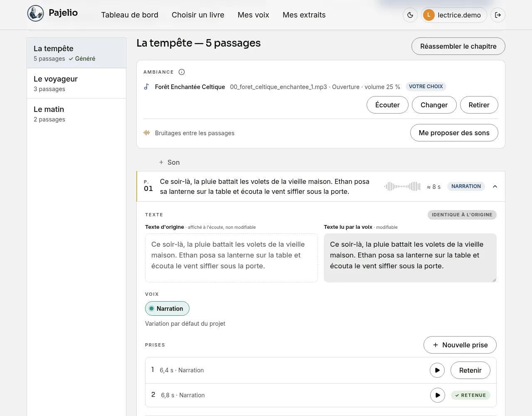Click the Narration tag on passage 01
Image resolution: width=532 pixels, height=416 pixels.
(x=466, y=186)
